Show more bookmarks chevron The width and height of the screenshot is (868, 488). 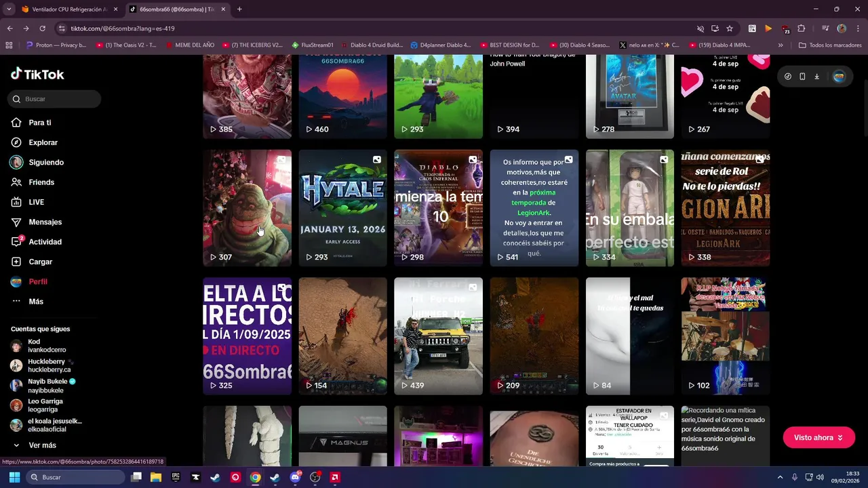(781, 45)
